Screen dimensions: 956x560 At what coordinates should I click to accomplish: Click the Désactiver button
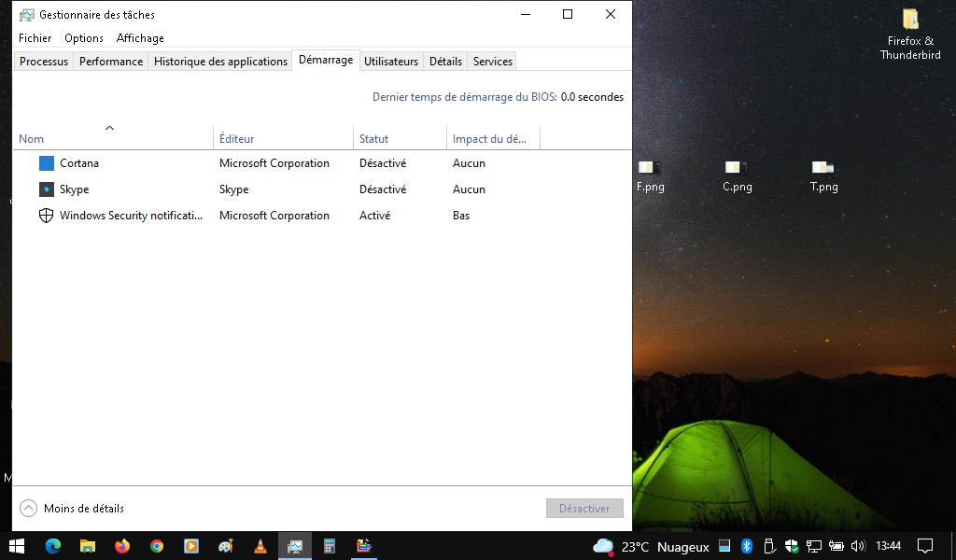click(x=584, y=509)
